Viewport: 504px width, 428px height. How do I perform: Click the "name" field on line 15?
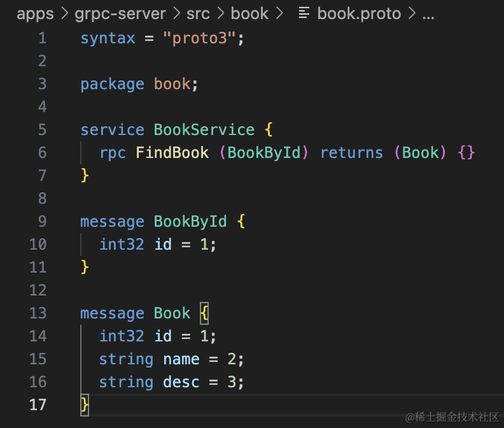point(181,359)
